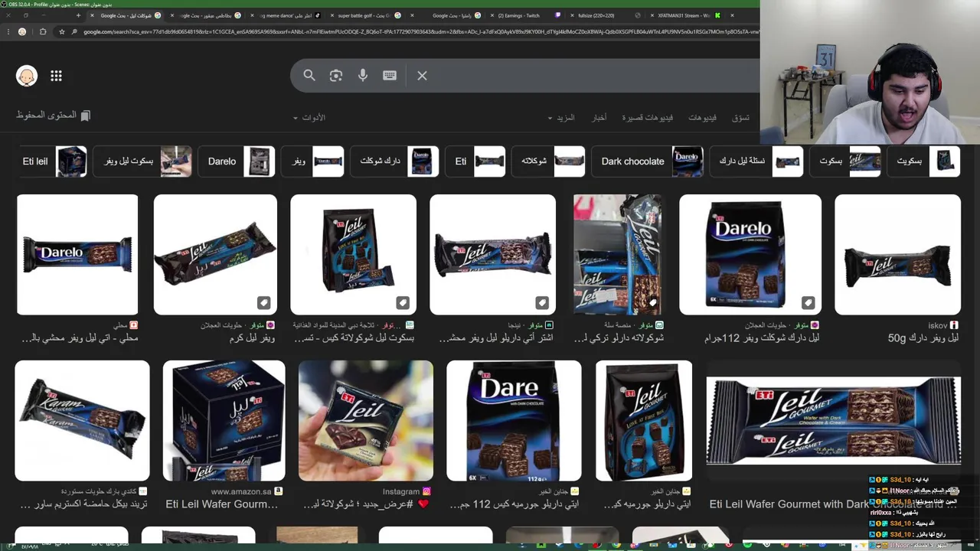
Task: Switch to فيديوهات قصيرة short videos tab
Action: tap(648, 118)
